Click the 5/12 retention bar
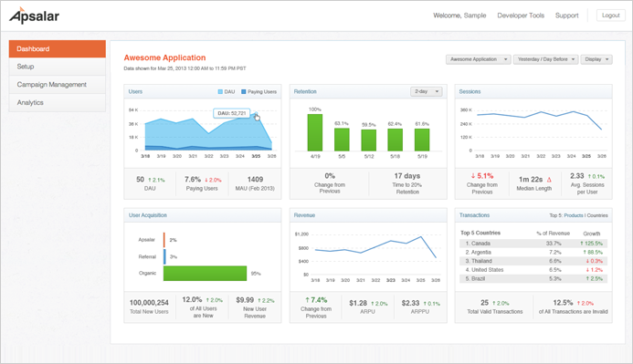The width and height of the screenshot is (633, 364). pyautogui.click(x=369, y=140)
